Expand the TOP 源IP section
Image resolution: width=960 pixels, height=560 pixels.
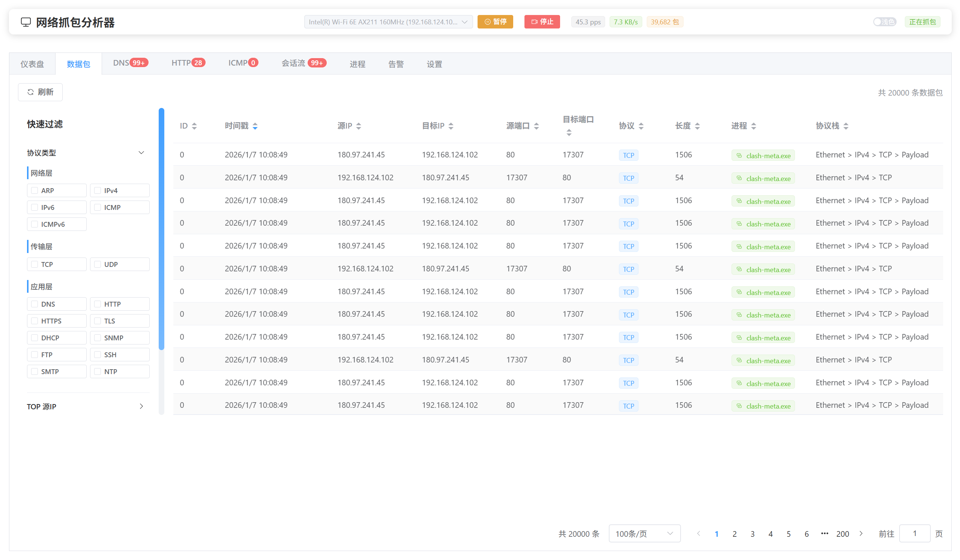tap(141, 406)
